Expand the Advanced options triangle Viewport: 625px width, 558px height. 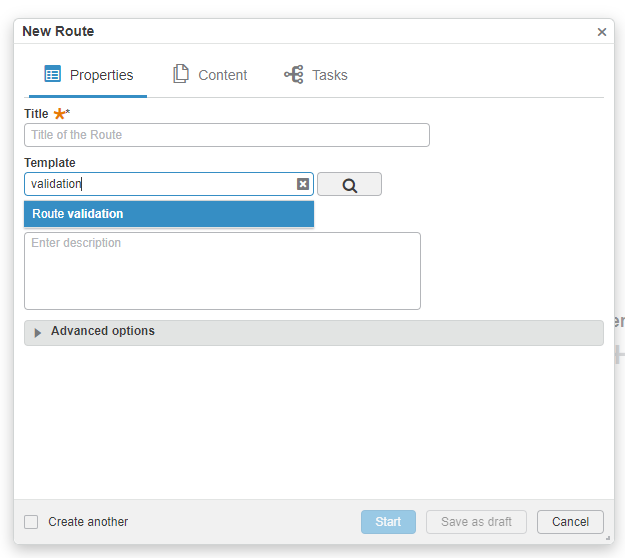point(38,333)
